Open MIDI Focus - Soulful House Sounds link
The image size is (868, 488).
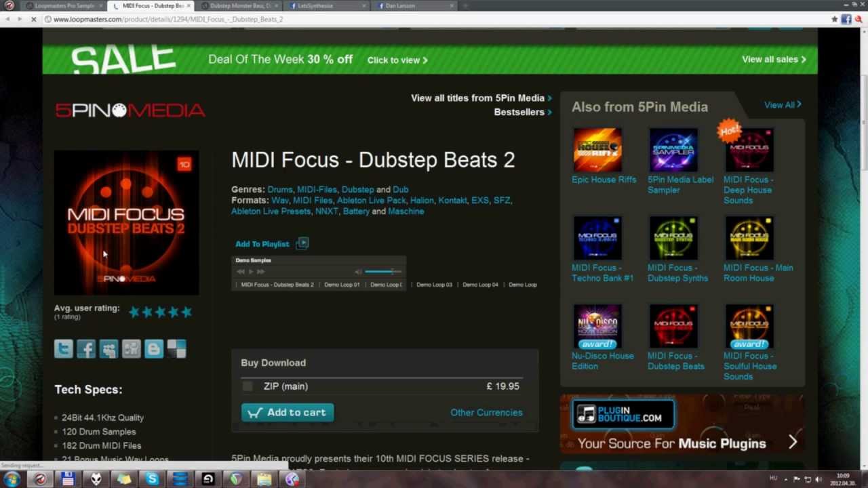tap(750, 366)
